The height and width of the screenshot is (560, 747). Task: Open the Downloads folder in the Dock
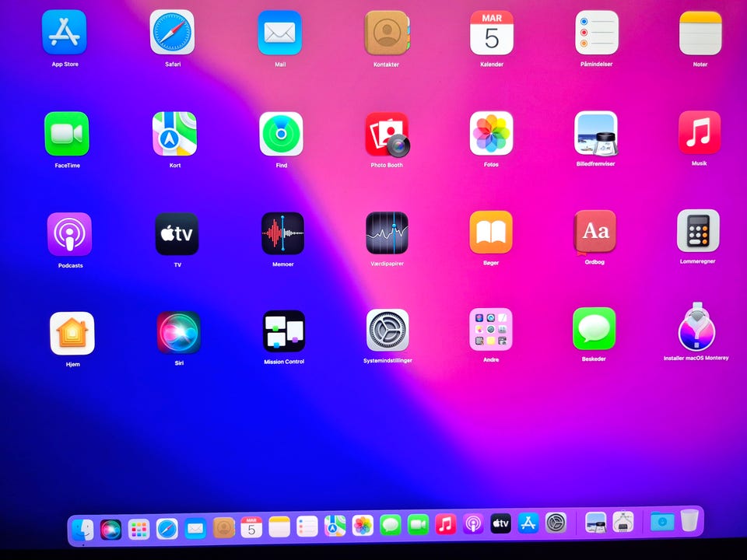662,522
